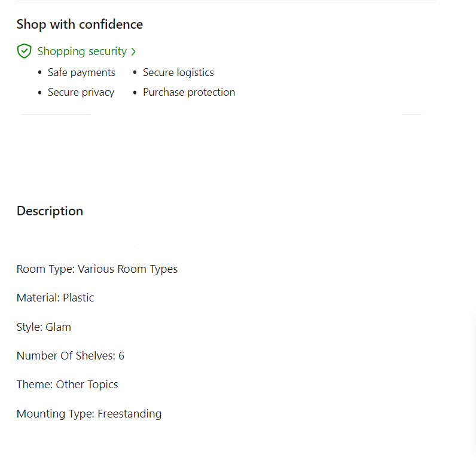This screenshot has height=460, width=476.
Task: Open the Shopping security link
Action: 82,51
